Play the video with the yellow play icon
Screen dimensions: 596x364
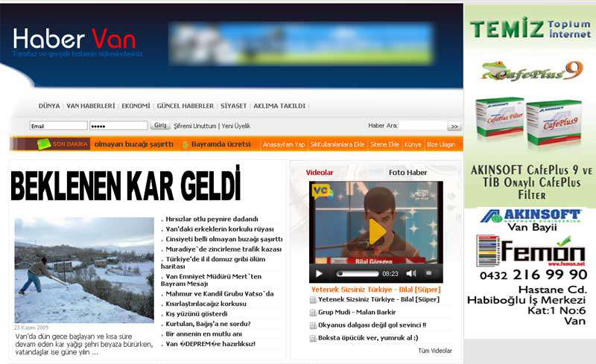point(377,232)
